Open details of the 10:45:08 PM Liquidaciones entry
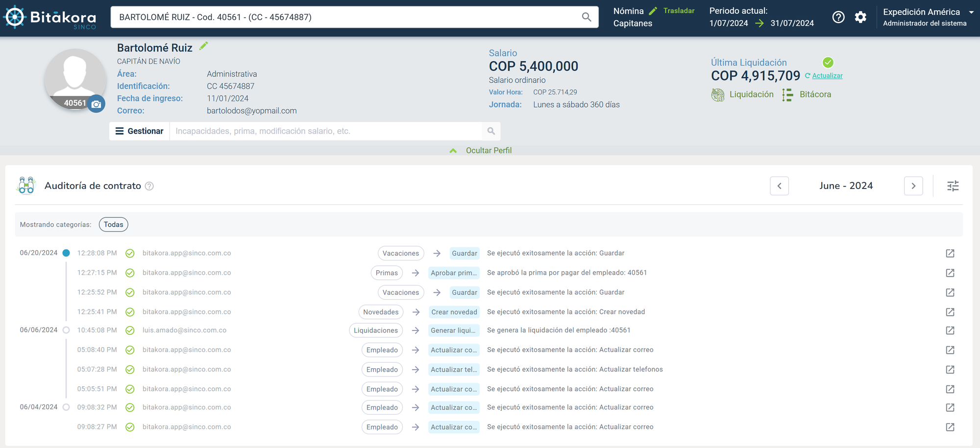This screenshot has height=448, width=980. [x=950, y=330]
